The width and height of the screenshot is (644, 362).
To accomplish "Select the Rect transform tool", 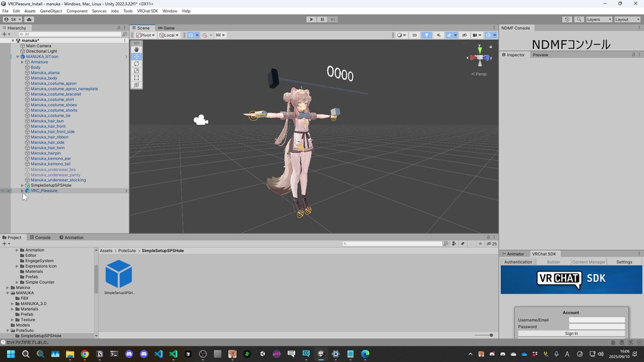I will pos(136,78).
